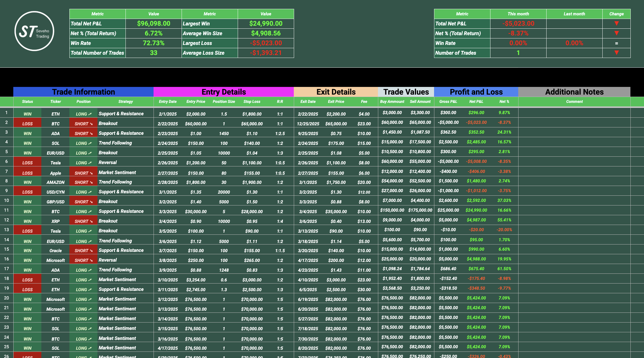Click the ST Seveho Trading logo
Viewport: 644px width, 358px height.
tap(34, 31)
